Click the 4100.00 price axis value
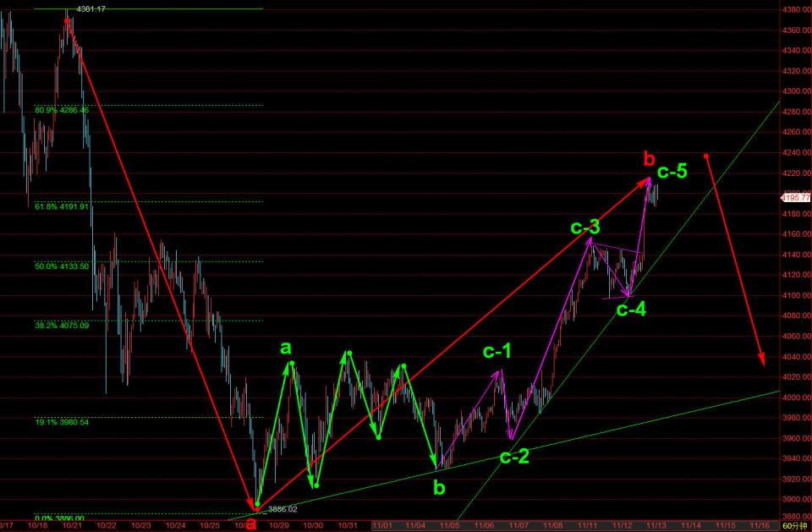The width and height of the screenshot is (812, 532). click(x=797, y=296)
